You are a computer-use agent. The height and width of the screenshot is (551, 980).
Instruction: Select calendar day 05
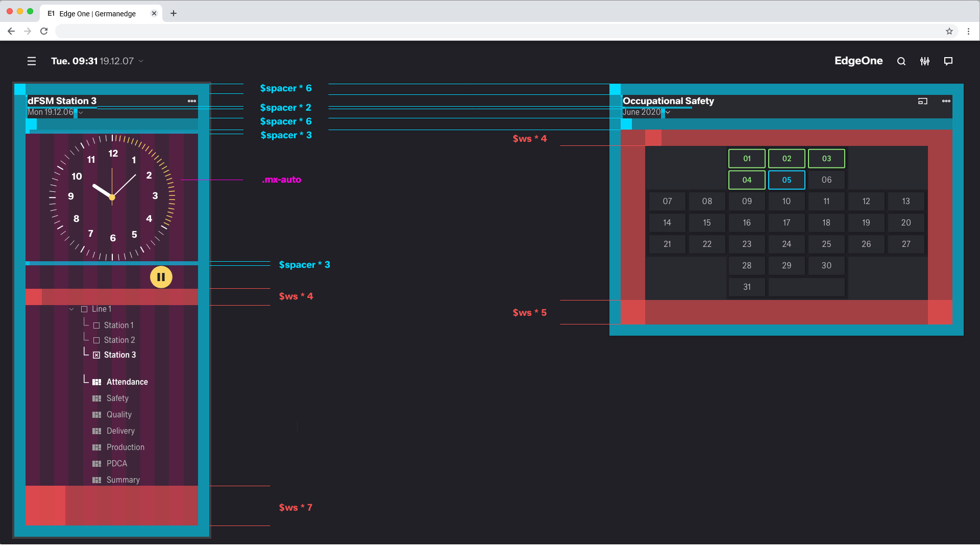787,180
